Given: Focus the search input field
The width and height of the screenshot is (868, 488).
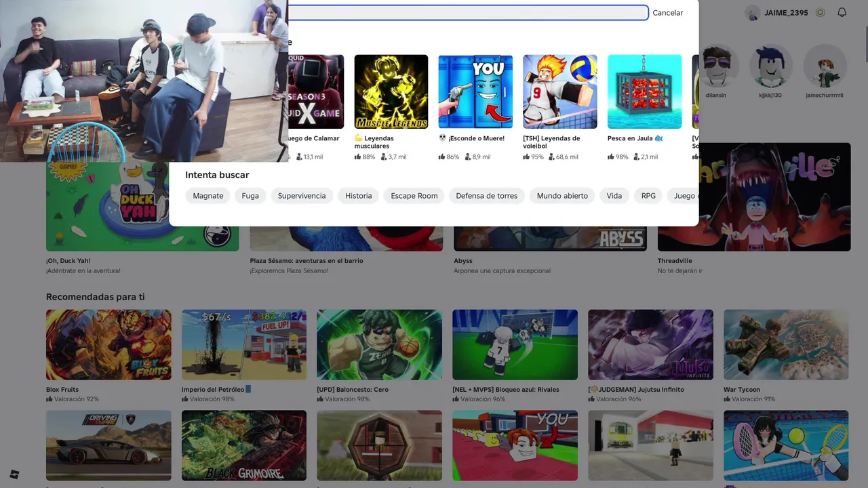Looking at the screenshot, I should 468,12.
